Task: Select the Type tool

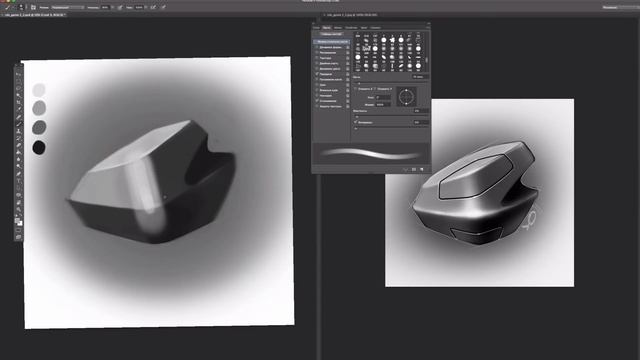Action: click(x=18, y=181)
